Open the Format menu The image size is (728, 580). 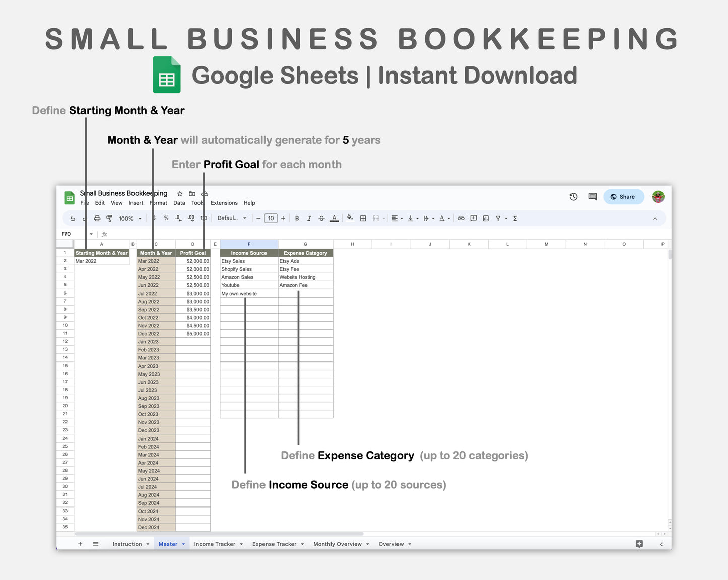(158, 203)
